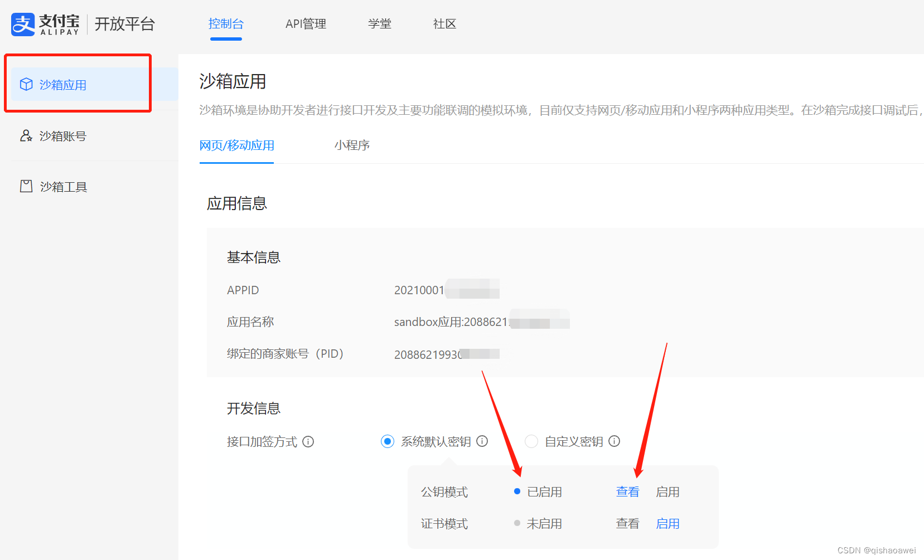Click 查看 in 证书模式 row

tap(628, 524)
